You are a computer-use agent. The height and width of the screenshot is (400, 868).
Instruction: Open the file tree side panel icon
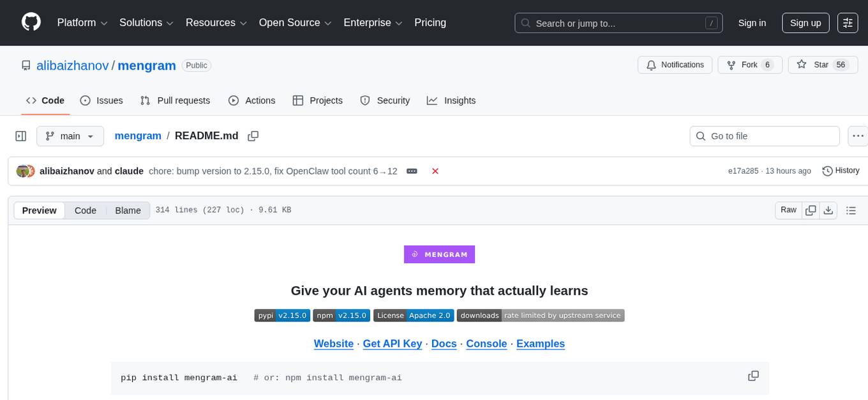[x=20, y=135]
